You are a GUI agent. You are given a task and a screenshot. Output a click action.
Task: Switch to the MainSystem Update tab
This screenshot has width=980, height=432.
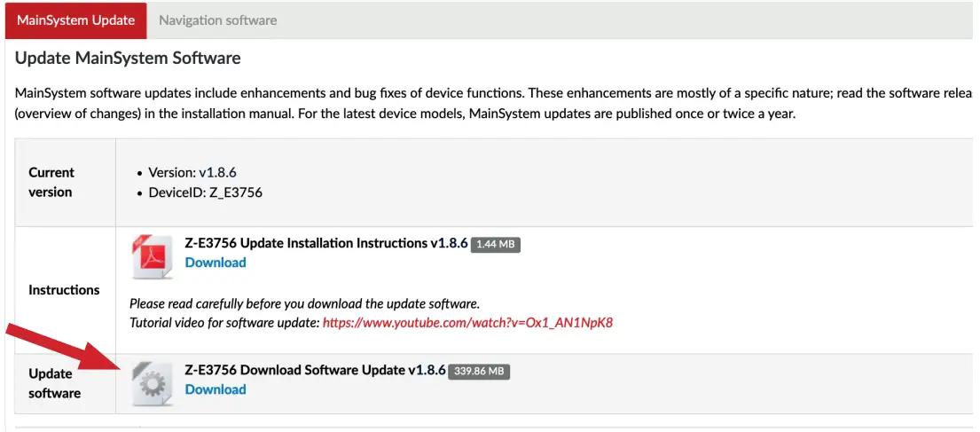click(x=76, y=20)
